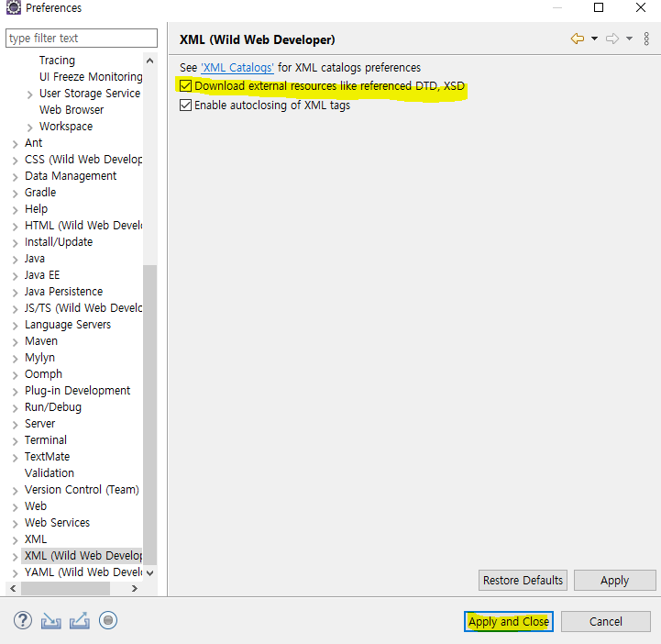The height and width of the screenshot is (644, 661).
Task: Expand the XML preferences node
Action: pyautogui.click(x=16, y=540)
